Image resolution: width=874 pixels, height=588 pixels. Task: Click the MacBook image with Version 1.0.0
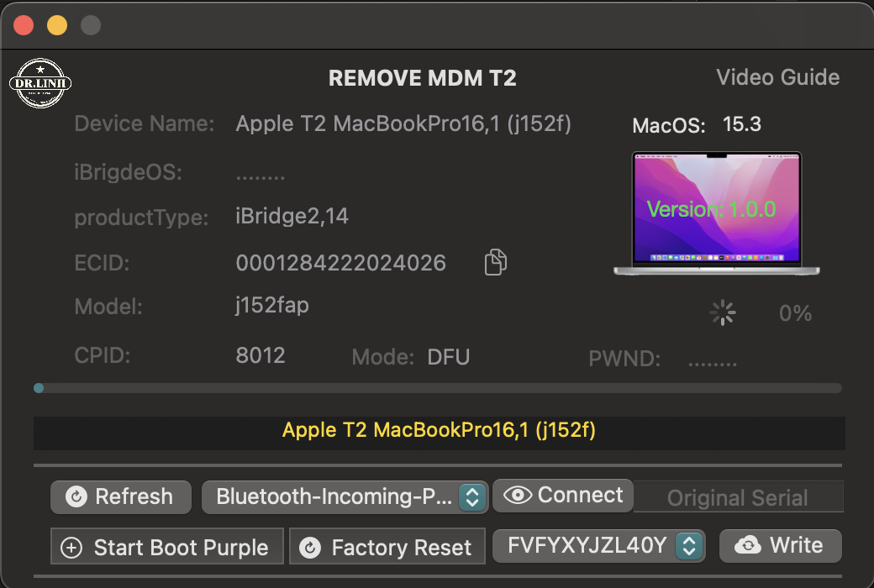tap(717, 213)
